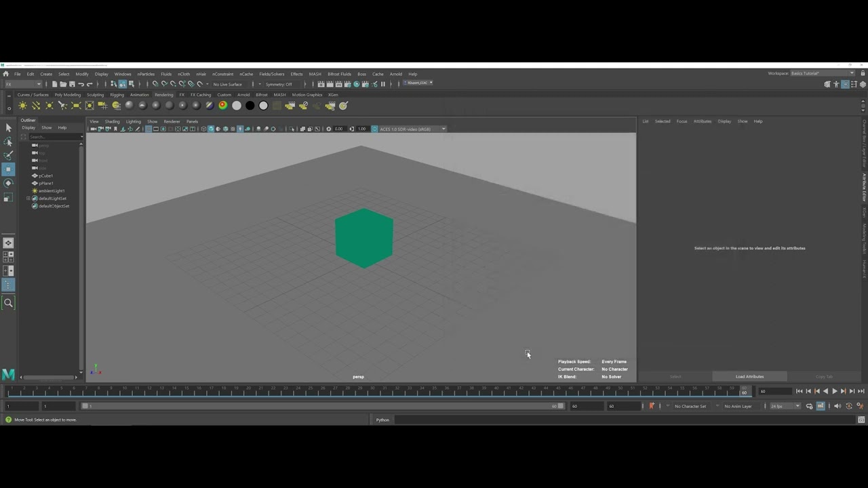The width and height of the screenshot is (868, 488).
Task: Open the FX menu set dropdown
Action: 23,84
